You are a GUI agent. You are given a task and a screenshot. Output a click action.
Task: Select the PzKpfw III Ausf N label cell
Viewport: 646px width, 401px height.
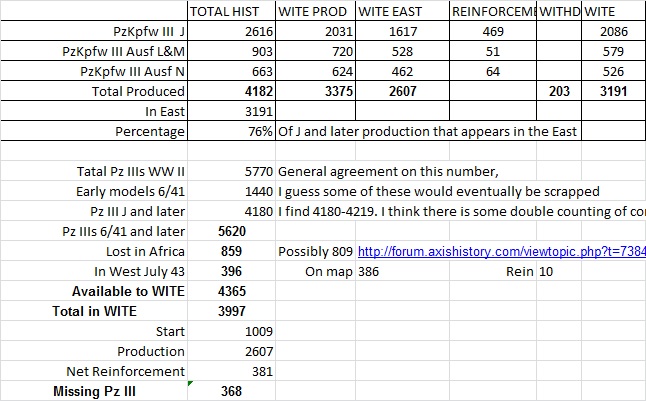(132, 71)
